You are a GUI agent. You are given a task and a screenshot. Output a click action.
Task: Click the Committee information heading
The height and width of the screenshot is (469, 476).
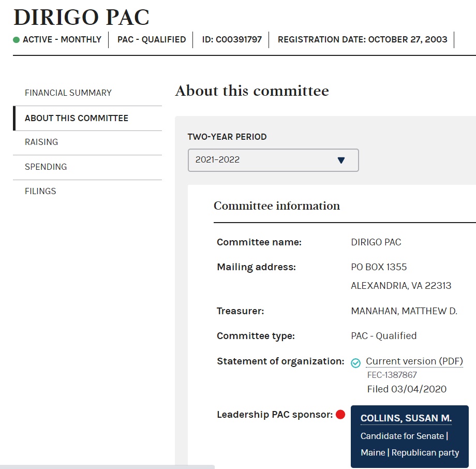click(x=277, y=206)
